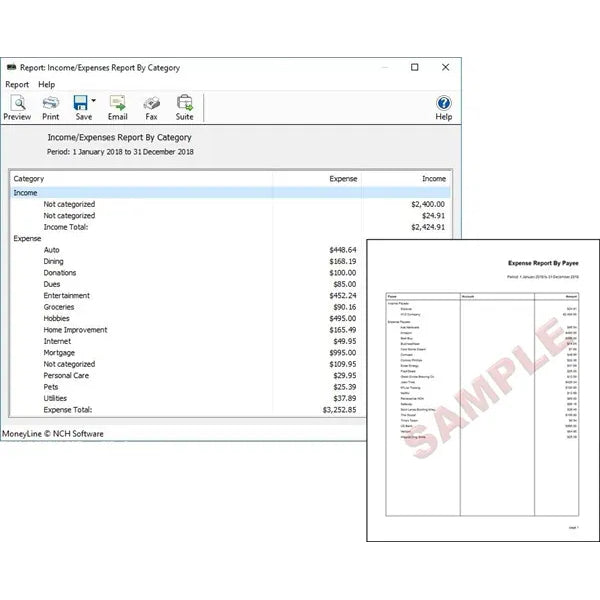Image resolution: width=600 pixels, height=600 pixels.
Task: Open Help using the question mark icon
Action: 443,104
